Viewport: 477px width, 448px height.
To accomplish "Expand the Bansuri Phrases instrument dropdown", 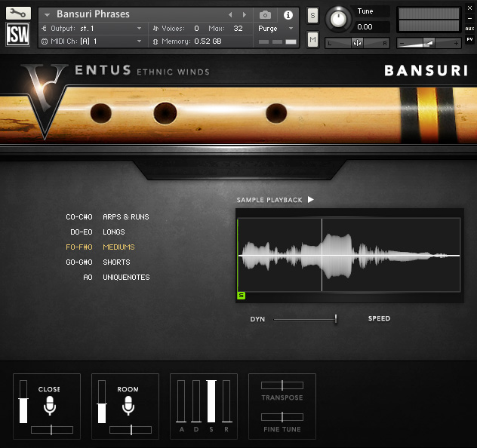I will [47, 14].
